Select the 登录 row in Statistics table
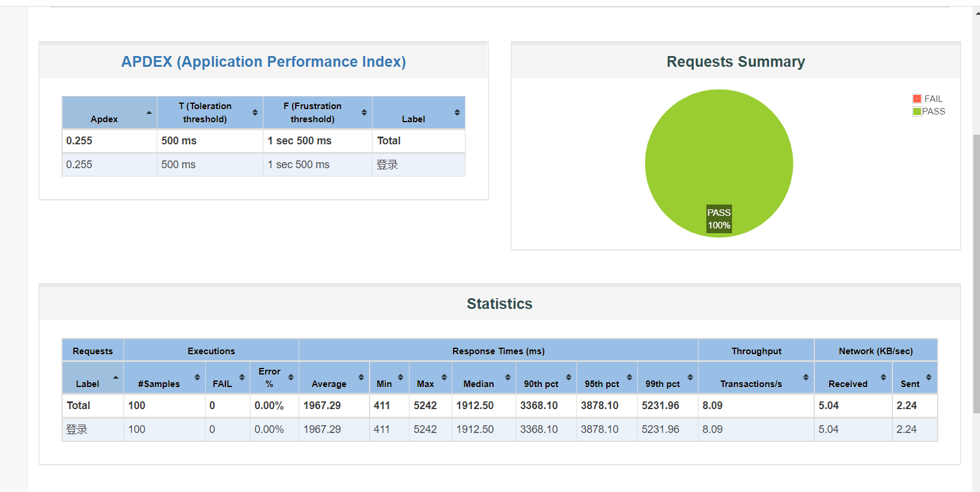Image resolution: width=980 pixels, height=492 pixels. 500,429
